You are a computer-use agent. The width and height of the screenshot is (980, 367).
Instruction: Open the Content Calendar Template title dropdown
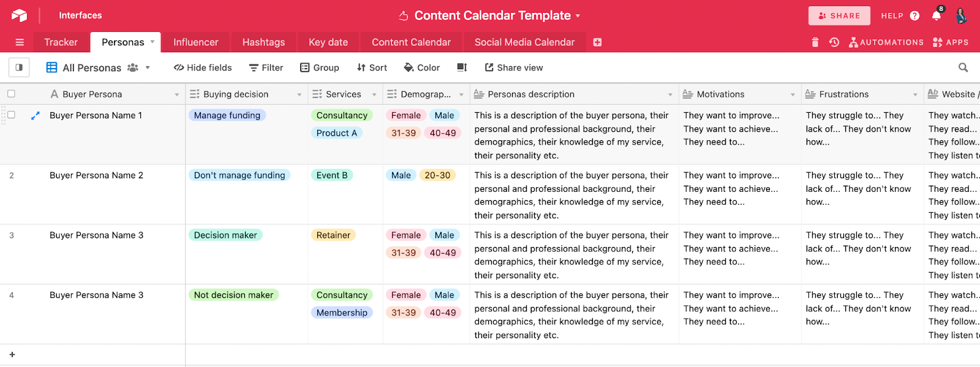pyautogui.click(x=578, y=16)
